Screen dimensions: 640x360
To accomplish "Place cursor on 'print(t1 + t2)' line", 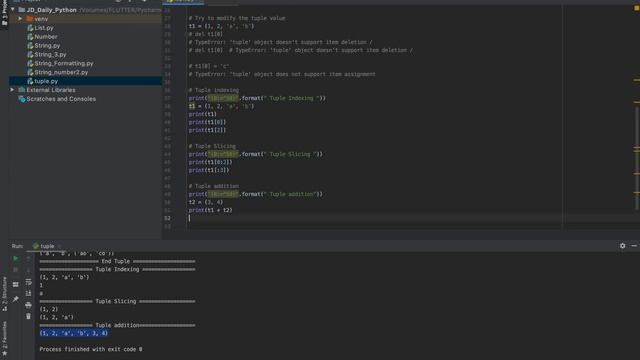I will click(210, 210).
